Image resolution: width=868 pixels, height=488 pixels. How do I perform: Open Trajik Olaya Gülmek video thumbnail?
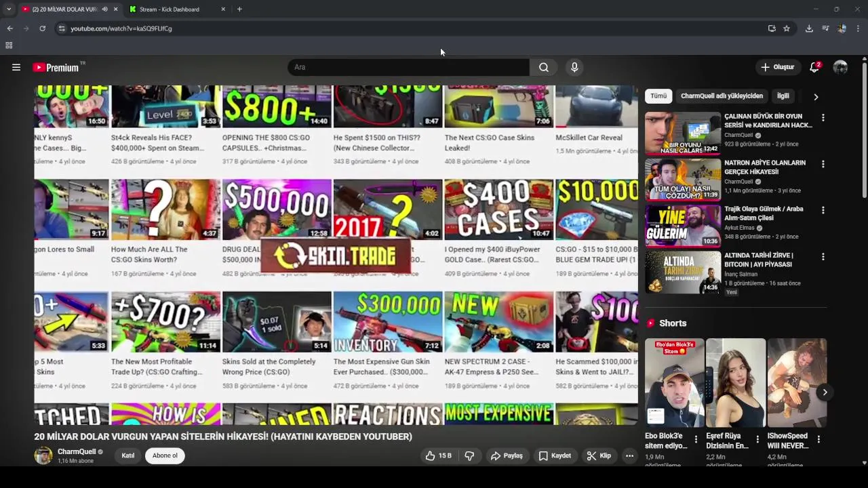point(682,226)
